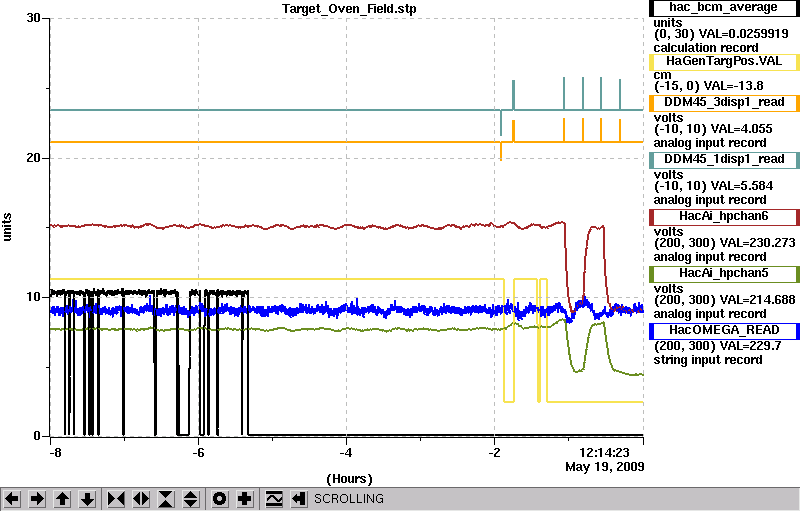The width and height of the screenshot is (800, 511).
Task: Click the SCROLLING status text
Action: tap(348, 499)
